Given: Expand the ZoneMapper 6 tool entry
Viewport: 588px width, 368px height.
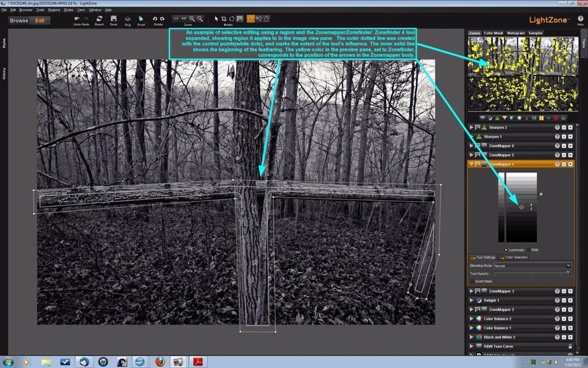Looking at the screenshot, I should [472, 145].
